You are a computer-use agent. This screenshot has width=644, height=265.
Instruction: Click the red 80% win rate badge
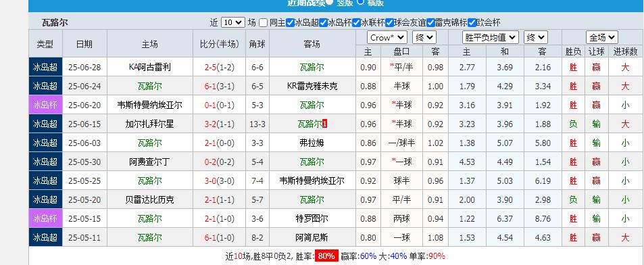pos(327,256)
